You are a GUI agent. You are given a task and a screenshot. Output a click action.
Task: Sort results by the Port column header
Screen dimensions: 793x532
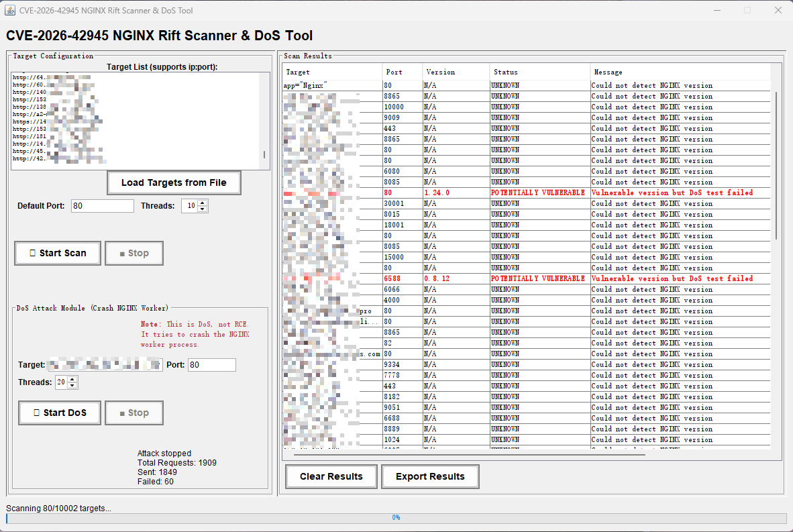click(x=402, y=72)
